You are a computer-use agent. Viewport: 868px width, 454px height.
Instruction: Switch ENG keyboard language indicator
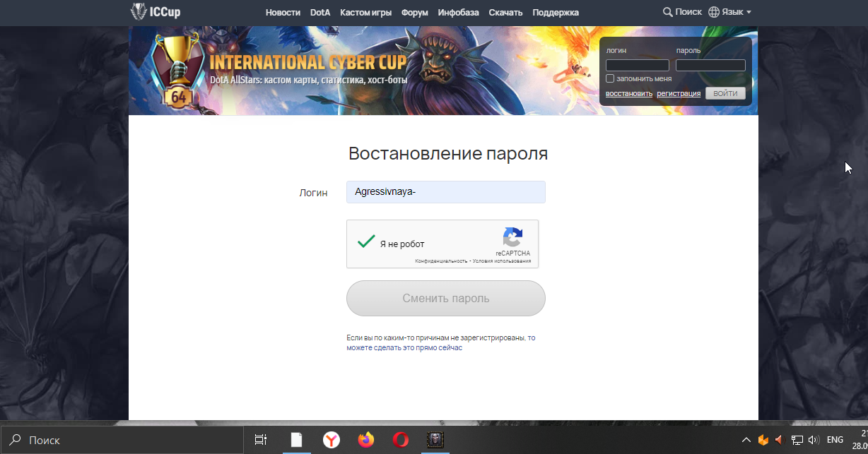[x=835, y=440]
